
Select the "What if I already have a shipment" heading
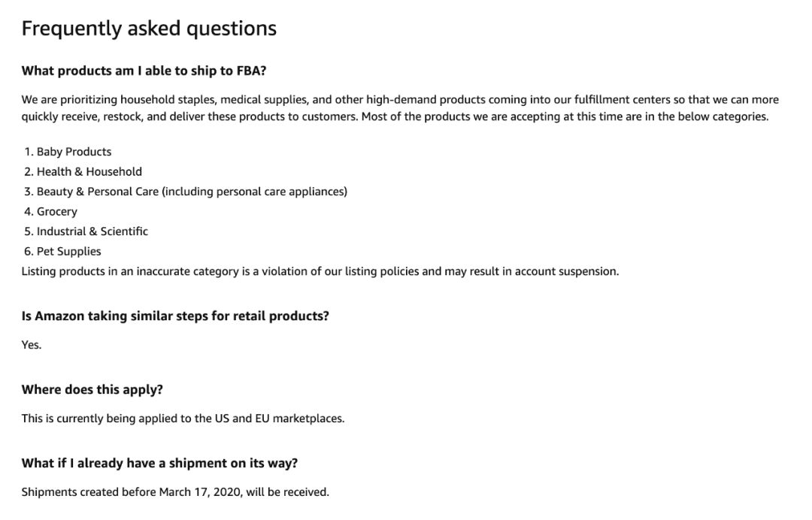159,464
